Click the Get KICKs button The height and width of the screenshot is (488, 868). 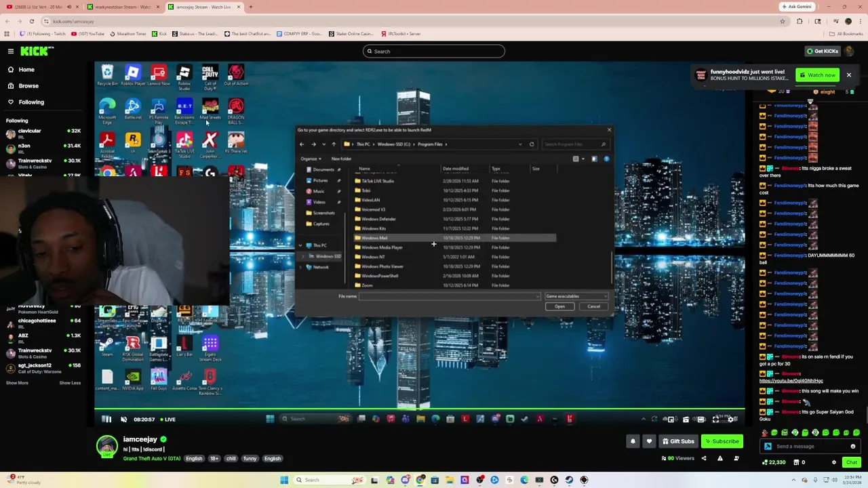coord(822,51)
